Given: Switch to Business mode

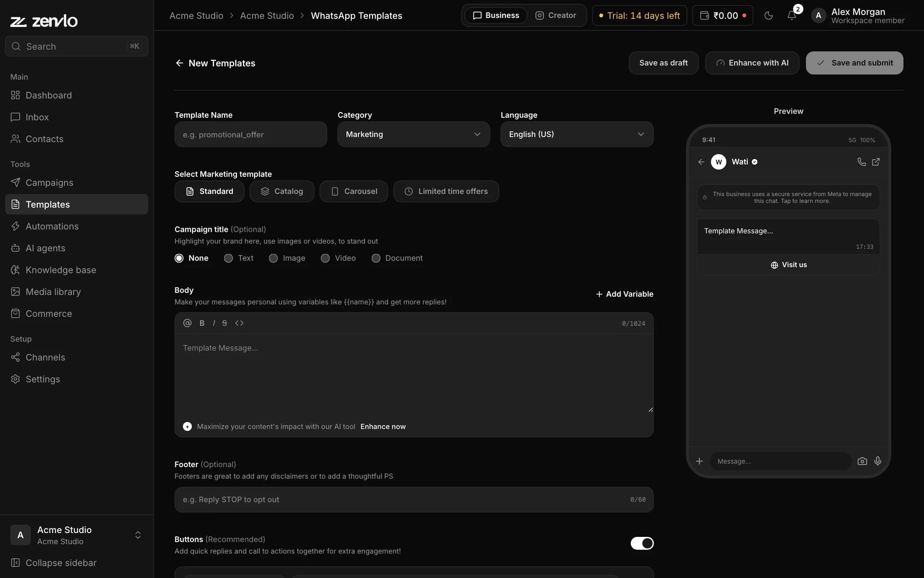Looking at the screenshot, I should [x=496, y=15].
